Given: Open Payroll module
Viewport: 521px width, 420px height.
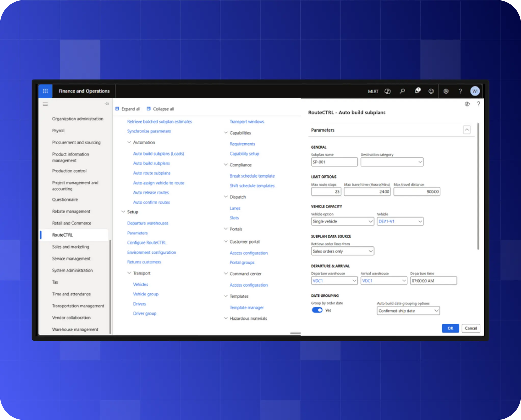Looking at the screenshot, I should click(58, 130).
